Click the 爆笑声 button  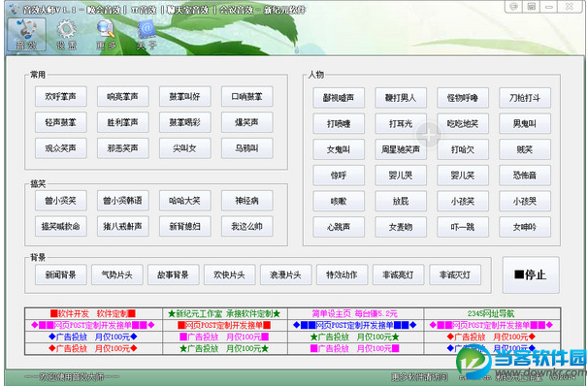246,122
